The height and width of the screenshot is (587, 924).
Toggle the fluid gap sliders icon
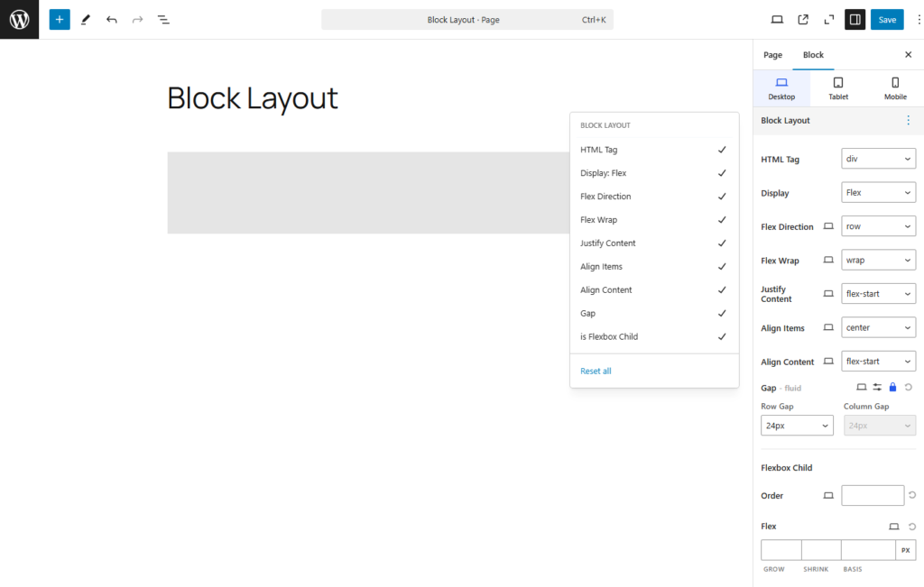pyautogui.click(x=877, y=387)
